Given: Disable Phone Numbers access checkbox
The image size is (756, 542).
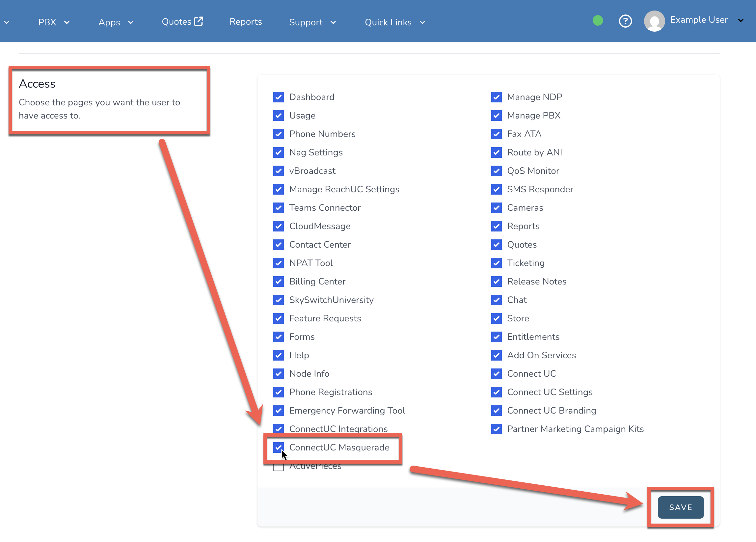Looking at the screenshot, I should (x=279, y=134).
